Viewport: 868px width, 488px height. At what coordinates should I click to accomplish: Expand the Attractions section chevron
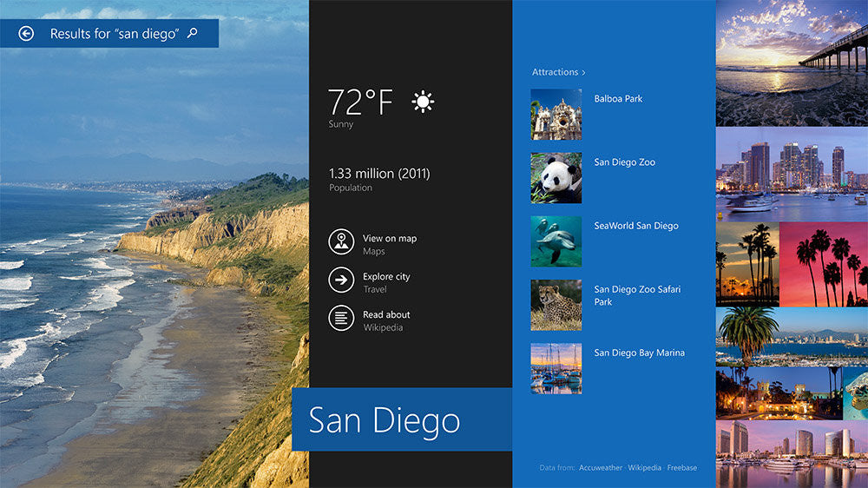point(583,73)
